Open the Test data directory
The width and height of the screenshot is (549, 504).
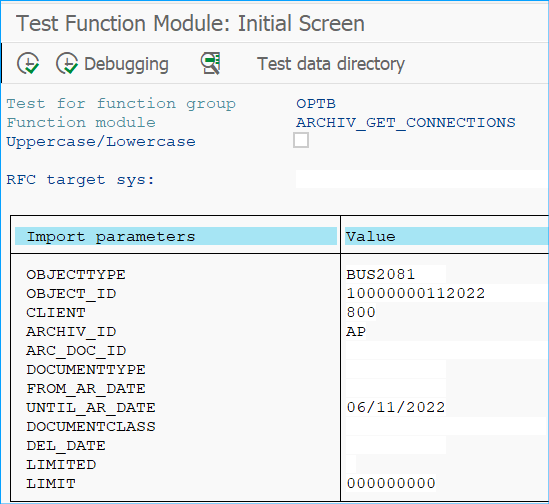331,64
